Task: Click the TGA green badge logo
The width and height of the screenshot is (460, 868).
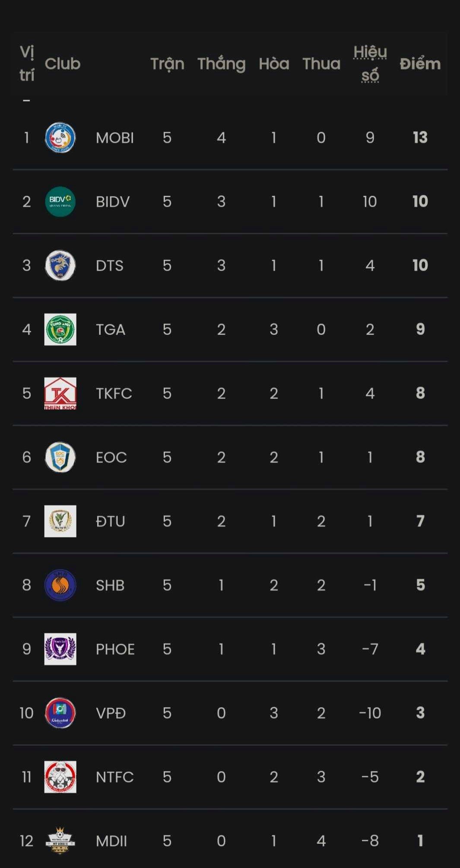Action: [x=60, y=329]
